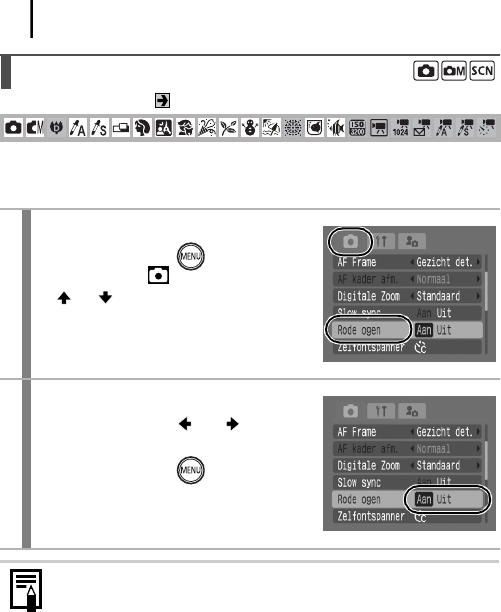
Task: Toggle circled Aan/Uit option for Rode ogen
Action: click(x=447, y=499)
